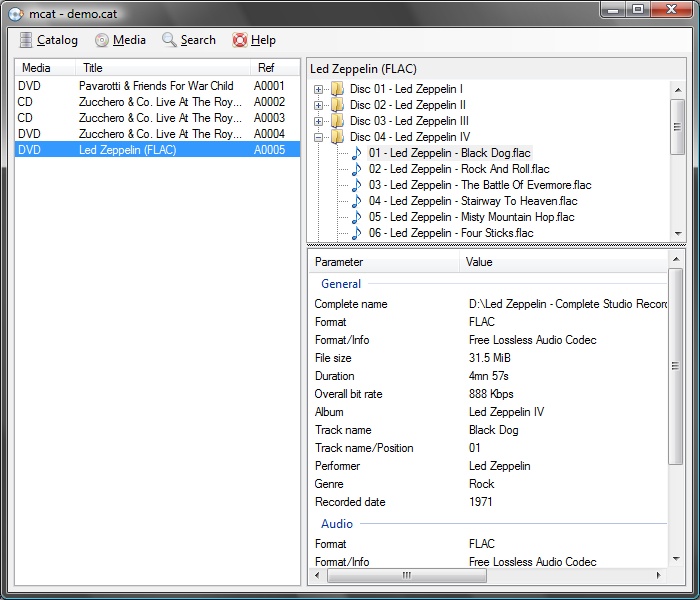Select 03 - The Battle Of Evermore.flac
700x600 pixels.
pyautogui.click(x=480, y=185)
